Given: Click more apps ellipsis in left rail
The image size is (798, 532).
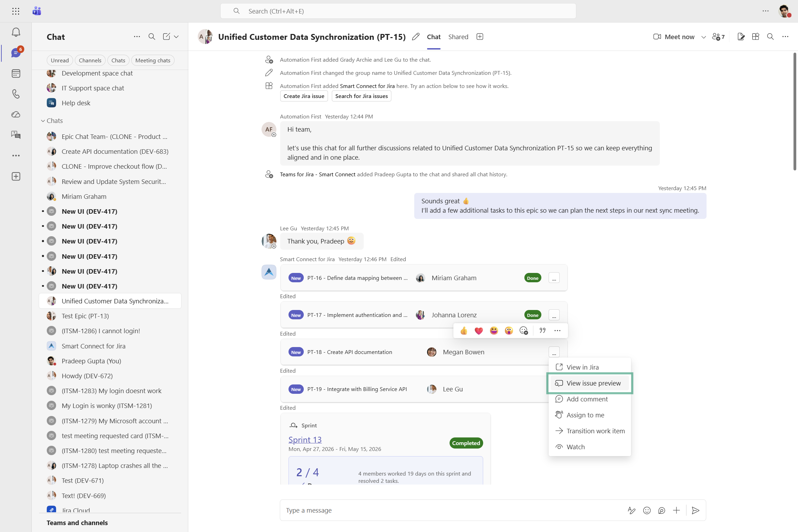Looking at the screenshot, I should click(16, 156).
